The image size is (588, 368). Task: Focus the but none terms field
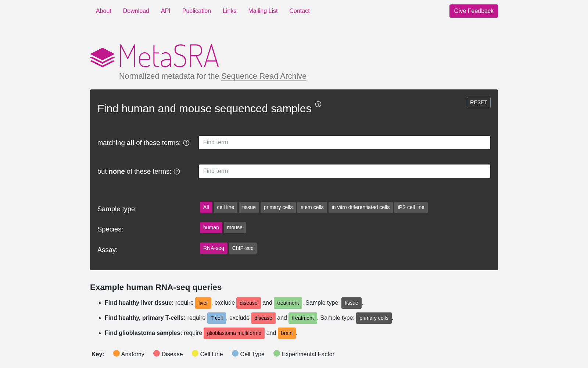(344, 171)
